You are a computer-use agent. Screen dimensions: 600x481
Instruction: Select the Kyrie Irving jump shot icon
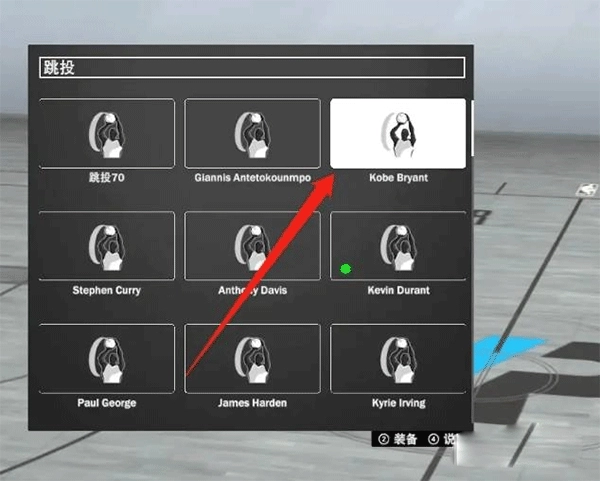coord(398,358)
